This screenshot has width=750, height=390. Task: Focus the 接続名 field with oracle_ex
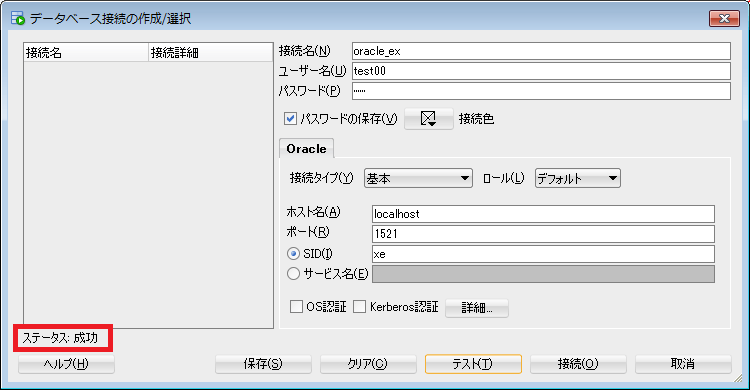coord(541,51)
